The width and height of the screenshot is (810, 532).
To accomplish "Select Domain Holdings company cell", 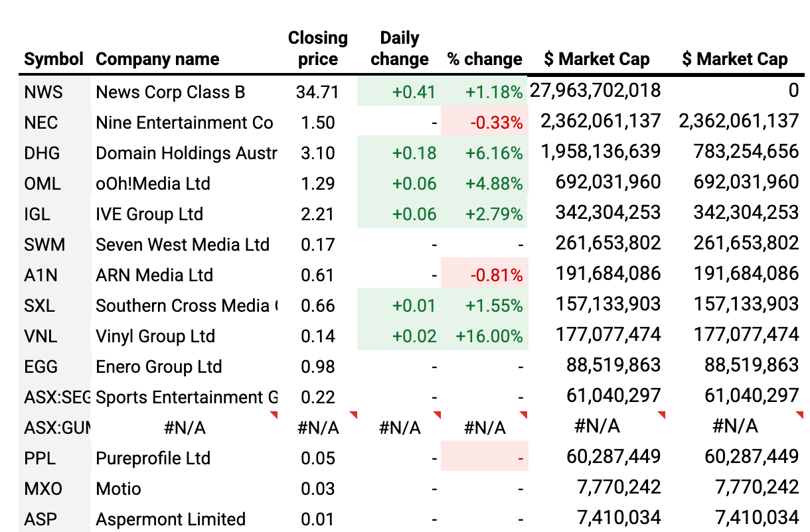I will (x=185, y=153).
